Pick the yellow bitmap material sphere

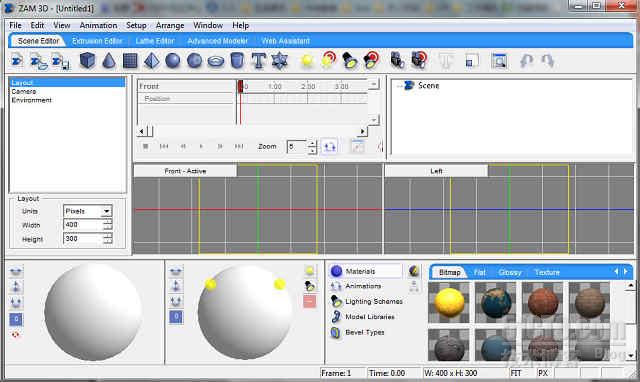[449, 302]
